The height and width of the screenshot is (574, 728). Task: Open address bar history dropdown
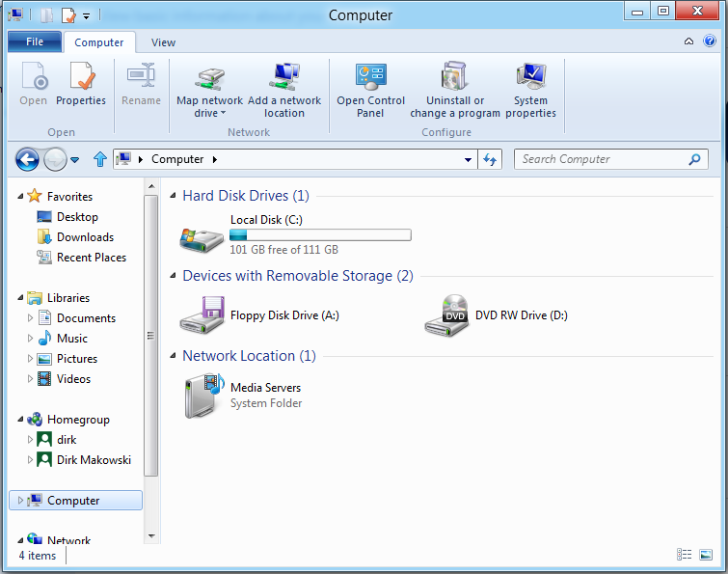[468, 160]
